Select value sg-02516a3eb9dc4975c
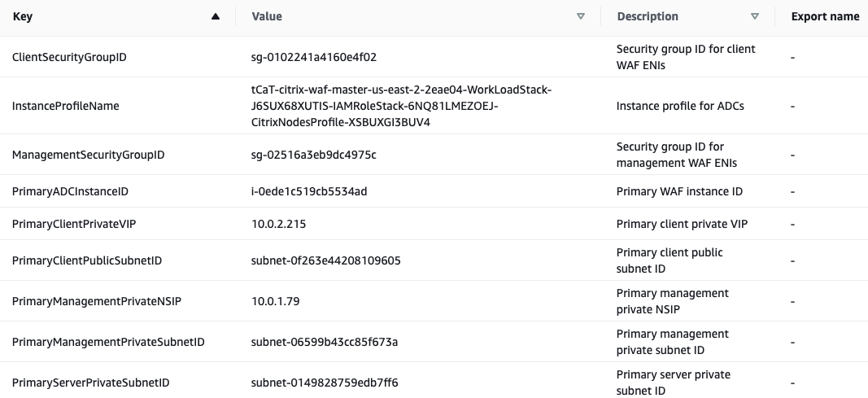This screenshot has width=868, height=398. click(313, 155)
